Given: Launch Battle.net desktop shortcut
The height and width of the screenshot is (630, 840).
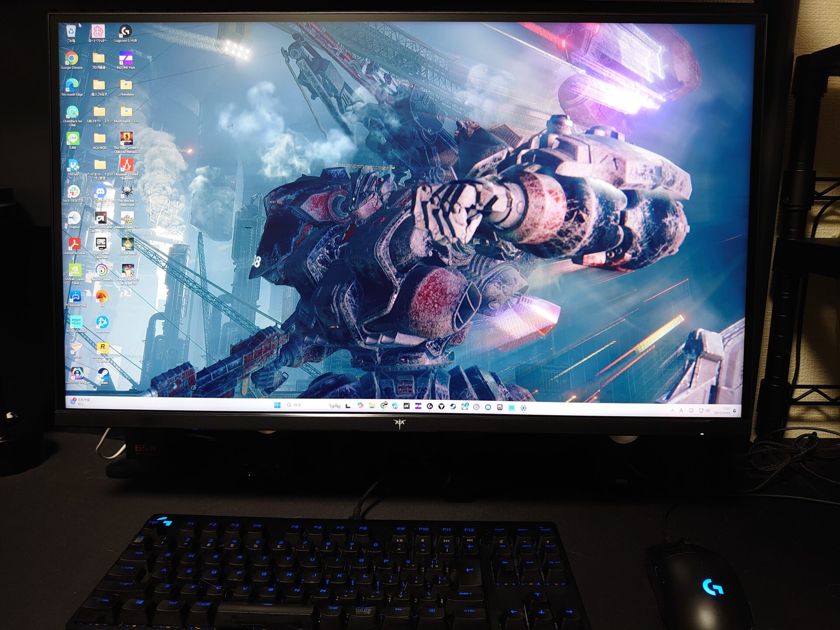Looking at the screenshot, I should coord(102,324).
